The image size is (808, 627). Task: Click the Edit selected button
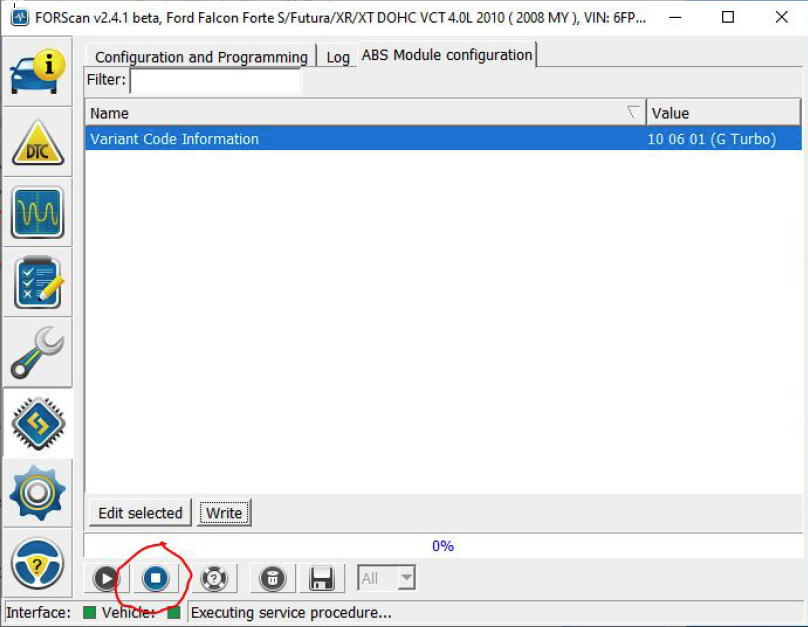[140, 513]
